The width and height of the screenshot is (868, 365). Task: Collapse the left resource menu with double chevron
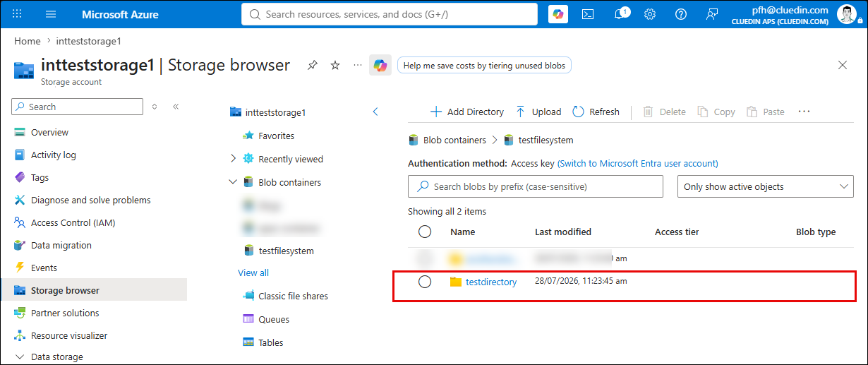coord(176,107)
